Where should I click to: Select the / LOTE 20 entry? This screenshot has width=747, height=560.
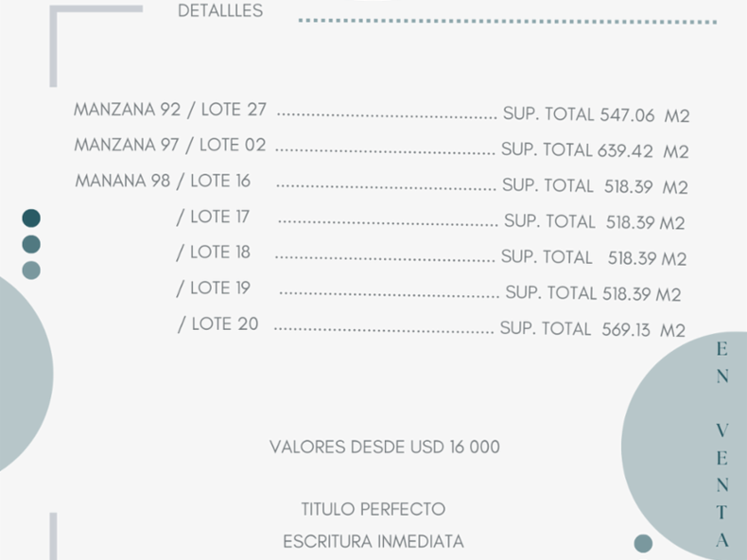pyautogui.click(x=218, y=324)
